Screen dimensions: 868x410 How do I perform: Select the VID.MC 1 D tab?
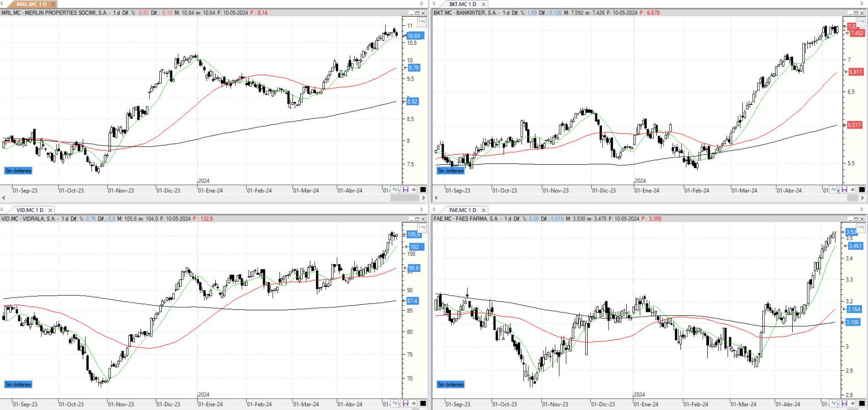point(30,210)
